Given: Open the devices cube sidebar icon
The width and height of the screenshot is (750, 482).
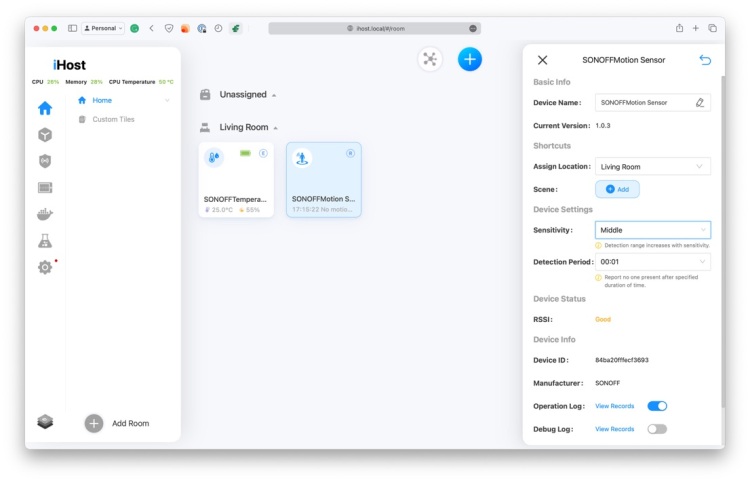Looking at the screenshot, I should click(45, 135).
